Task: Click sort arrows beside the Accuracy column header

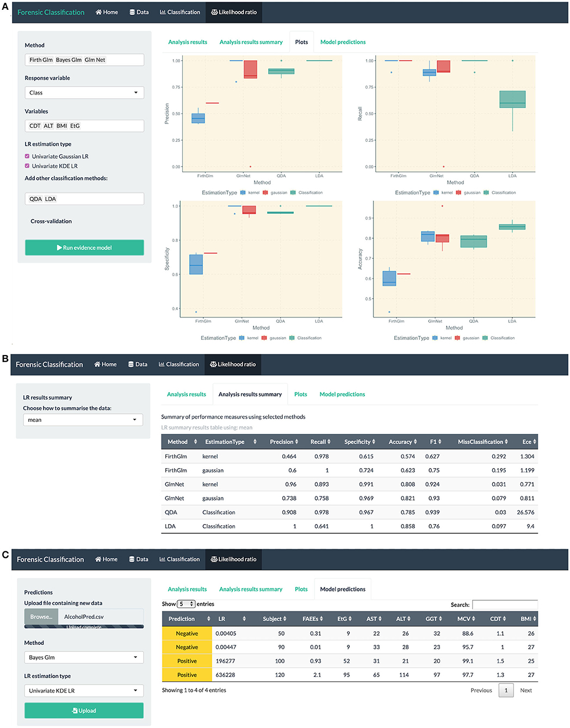Action: pyautogui.click(x=416, y=442)
